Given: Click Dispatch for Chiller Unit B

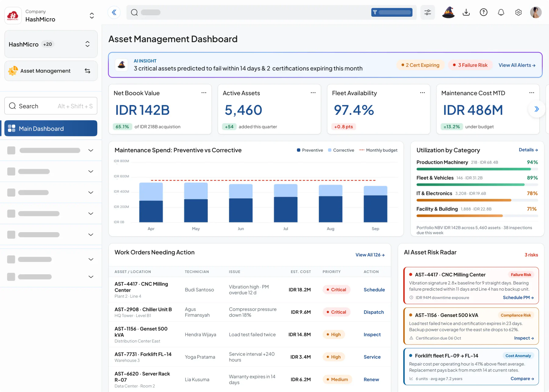Looking at the screenshot, I should 374,312.
